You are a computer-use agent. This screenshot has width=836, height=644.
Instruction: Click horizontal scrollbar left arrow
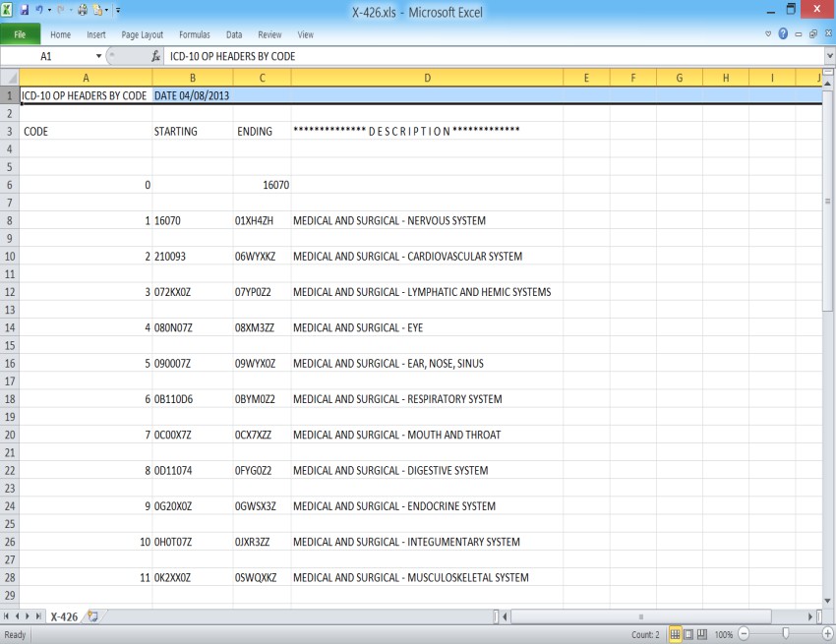tap(506, 616)
